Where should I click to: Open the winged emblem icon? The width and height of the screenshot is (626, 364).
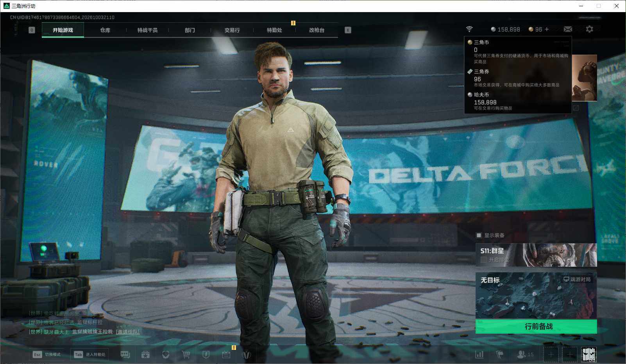(x=247, y=355)
